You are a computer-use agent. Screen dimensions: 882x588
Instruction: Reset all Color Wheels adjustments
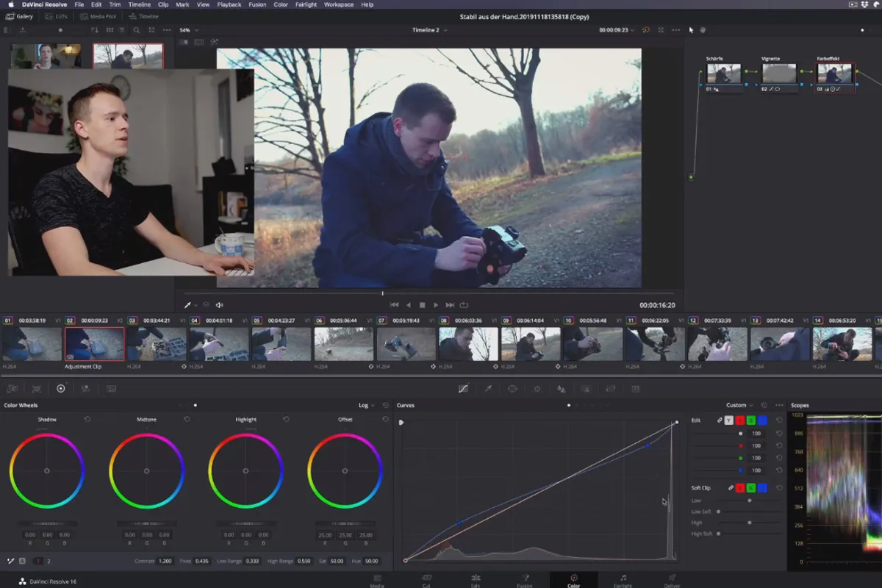point(385,405)
